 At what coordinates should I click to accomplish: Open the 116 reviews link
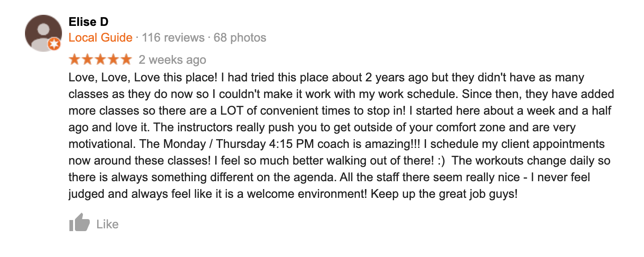pos(173,37)
